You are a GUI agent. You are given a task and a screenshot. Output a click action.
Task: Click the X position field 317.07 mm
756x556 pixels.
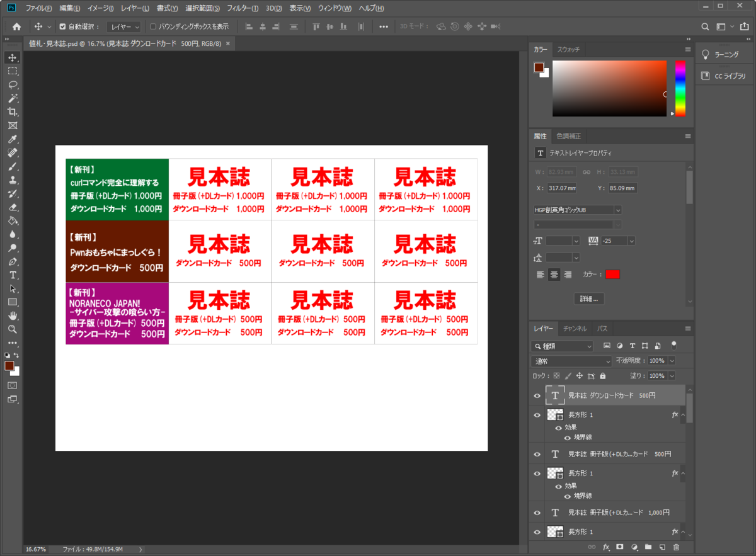point(562,188)
